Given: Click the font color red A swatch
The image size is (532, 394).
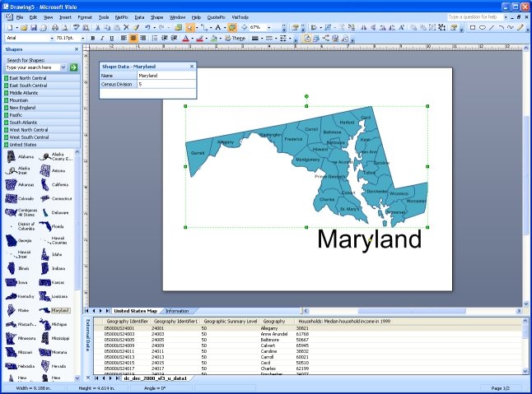Looking at the screenshot, I should pyautogui.click(x=185, y=39).
